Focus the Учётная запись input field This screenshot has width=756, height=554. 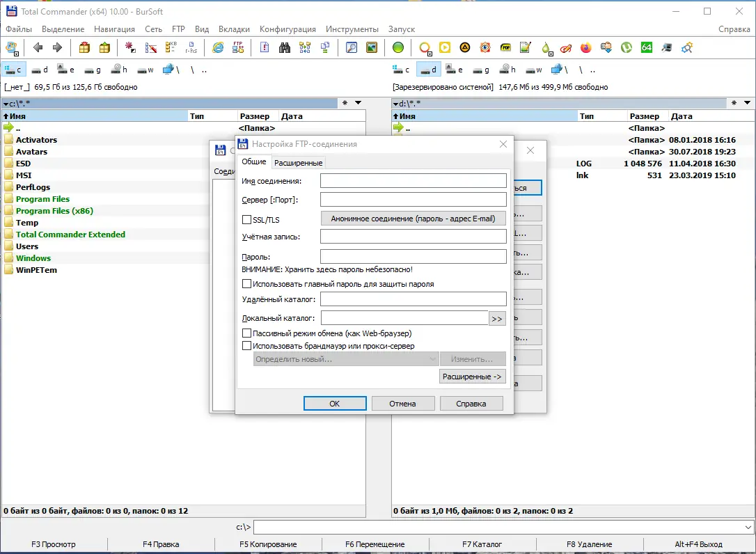[414, 236]
